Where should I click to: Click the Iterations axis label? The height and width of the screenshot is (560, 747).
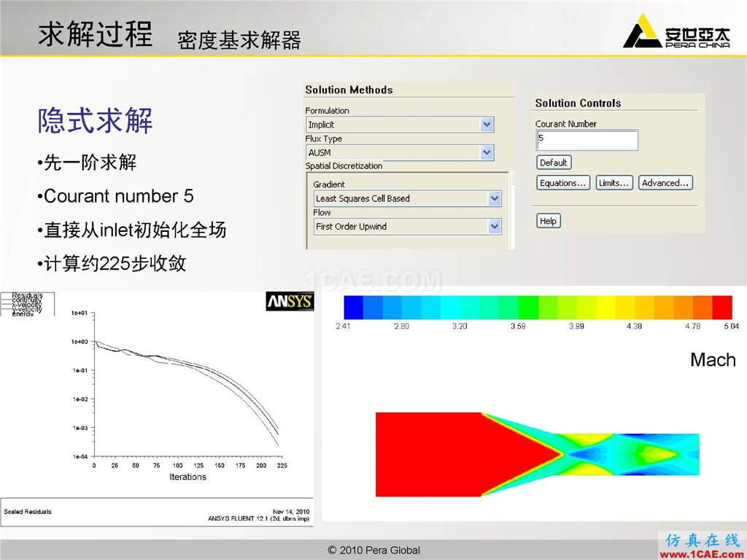click(187, 477)
